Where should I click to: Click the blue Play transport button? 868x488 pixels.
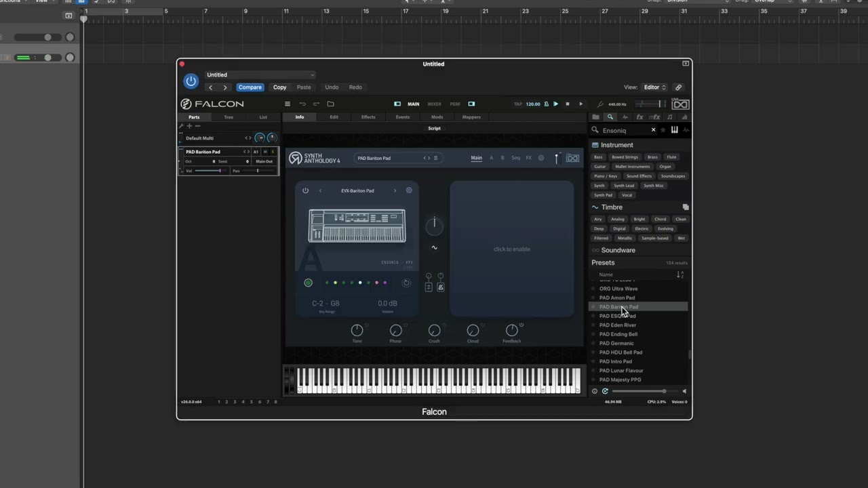point(555,104)
